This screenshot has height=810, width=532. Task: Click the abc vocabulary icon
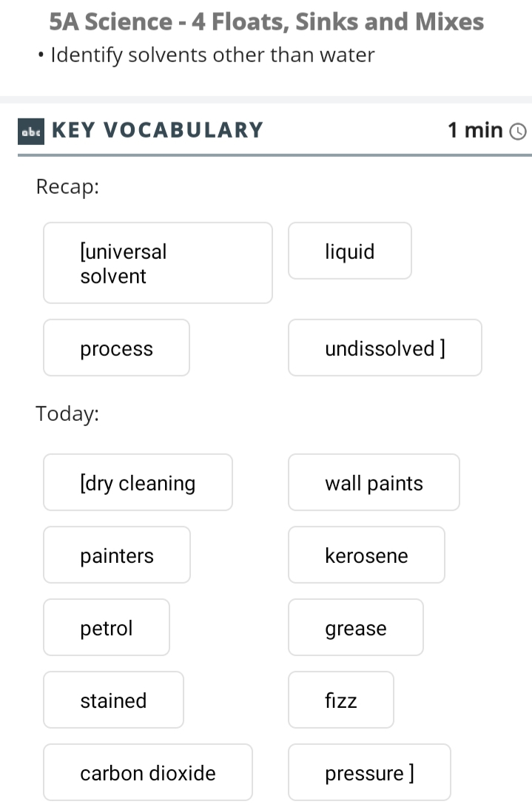pyautogui.click(x=31, y=131)
